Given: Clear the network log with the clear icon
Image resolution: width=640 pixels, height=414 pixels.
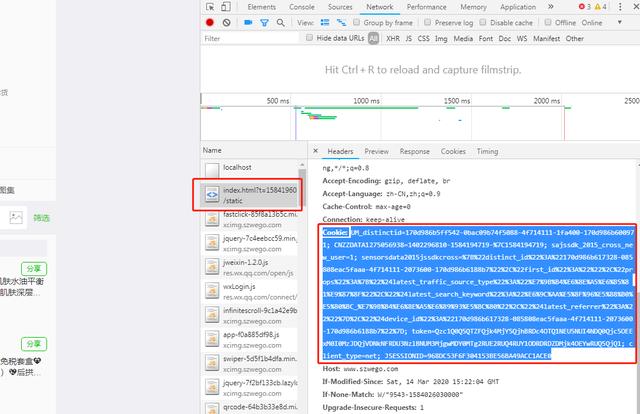Looking at the screenshot, I should (x=227, y=22).
